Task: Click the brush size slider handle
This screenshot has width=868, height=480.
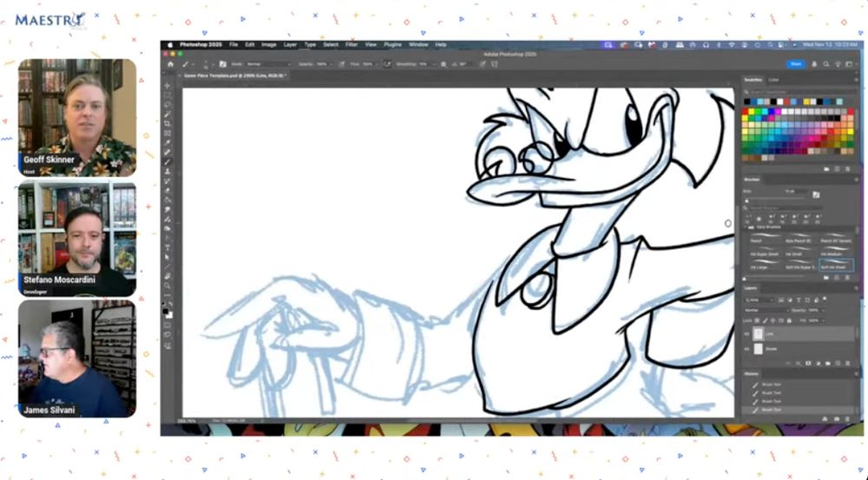Action: pyautogui.click(x=746, y=201)
